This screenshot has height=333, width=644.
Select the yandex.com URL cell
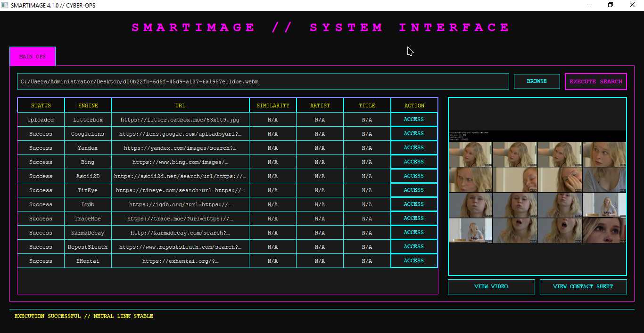click(181, 148)
